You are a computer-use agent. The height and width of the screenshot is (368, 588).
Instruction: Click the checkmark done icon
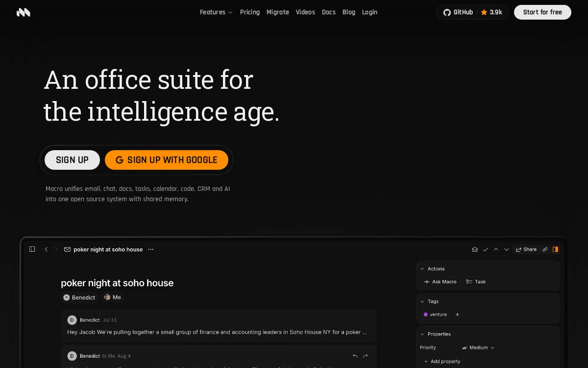pyautogui.click(x=486, y=249)
